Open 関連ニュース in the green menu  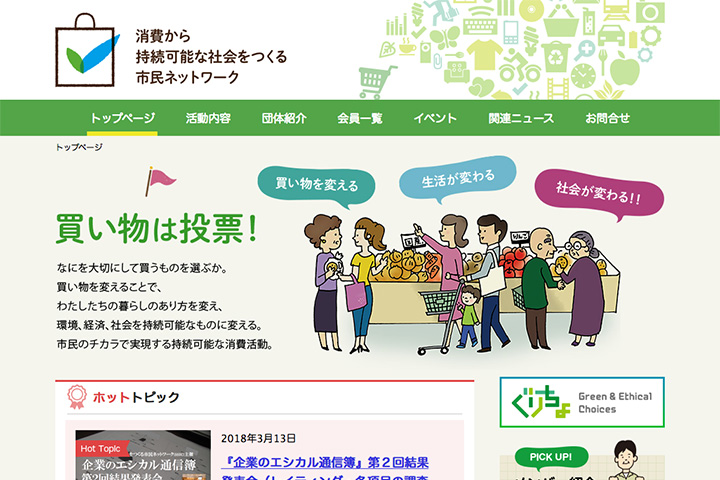coord(521,119)
